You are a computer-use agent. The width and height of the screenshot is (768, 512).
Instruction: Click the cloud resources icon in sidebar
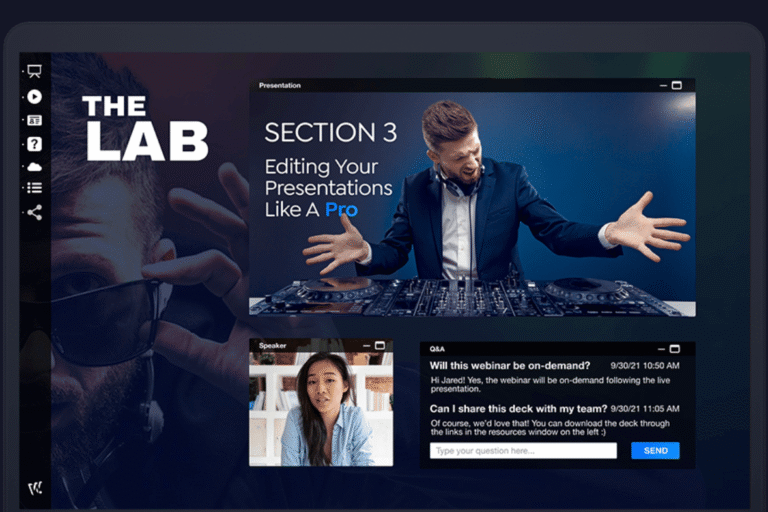pos(34,167)
